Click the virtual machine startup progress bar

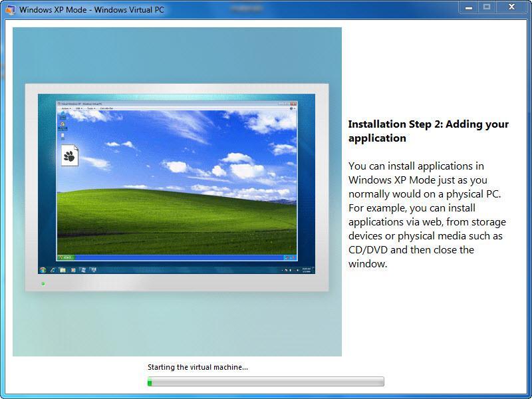[265, 381]
